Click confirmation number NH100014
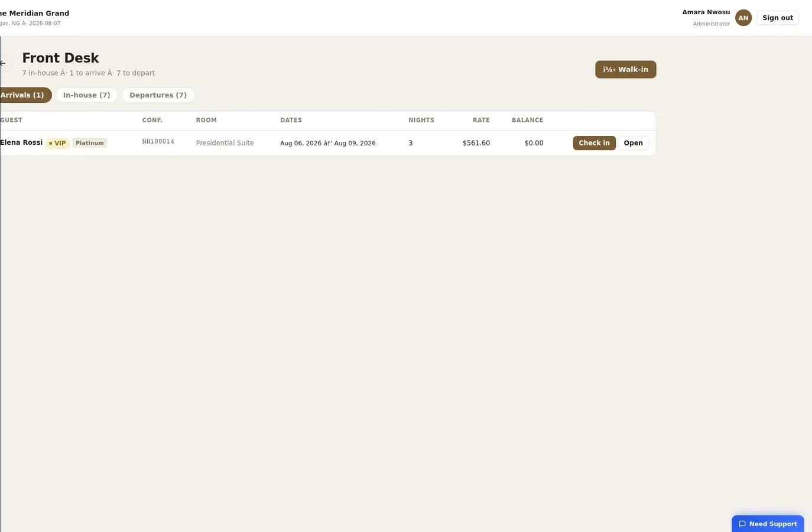This screenshot has width=812, height=532. point(158,142)
